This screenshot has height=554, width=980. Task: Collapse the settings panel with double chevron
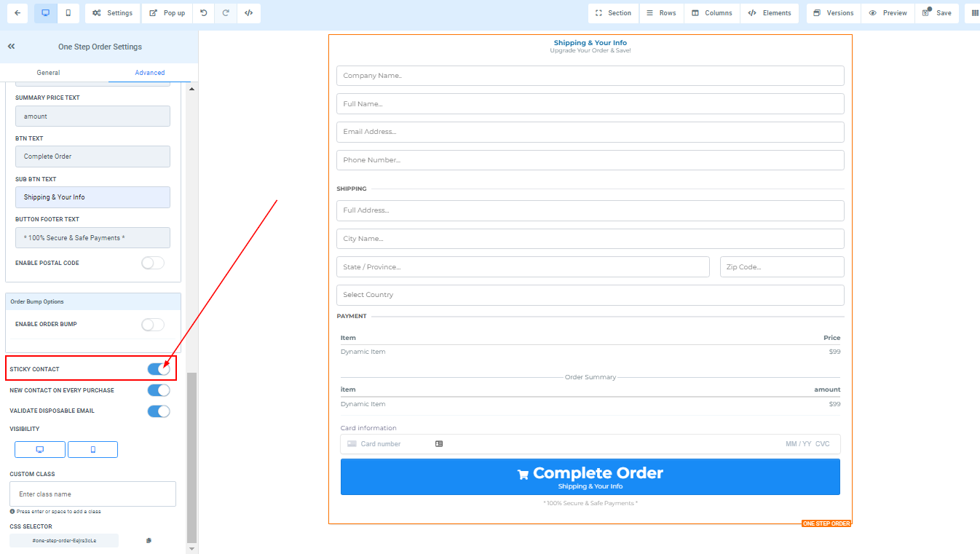pyautogui.click(x=12, y=47)
